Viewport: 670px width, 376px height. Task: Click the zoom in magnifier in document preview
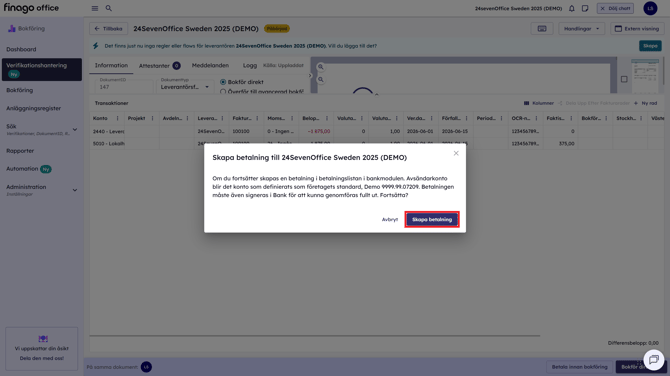[320, 67]
